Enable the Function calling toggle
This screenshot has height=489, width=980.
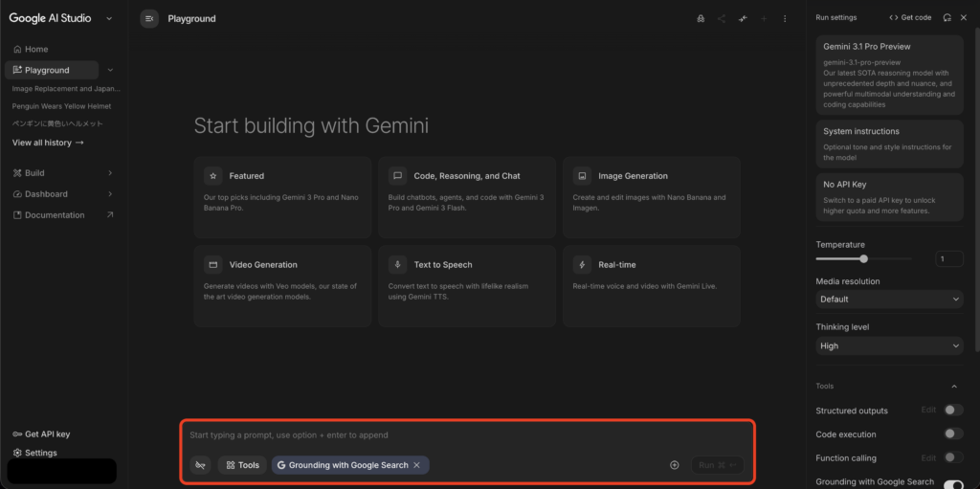coord(952,458)
